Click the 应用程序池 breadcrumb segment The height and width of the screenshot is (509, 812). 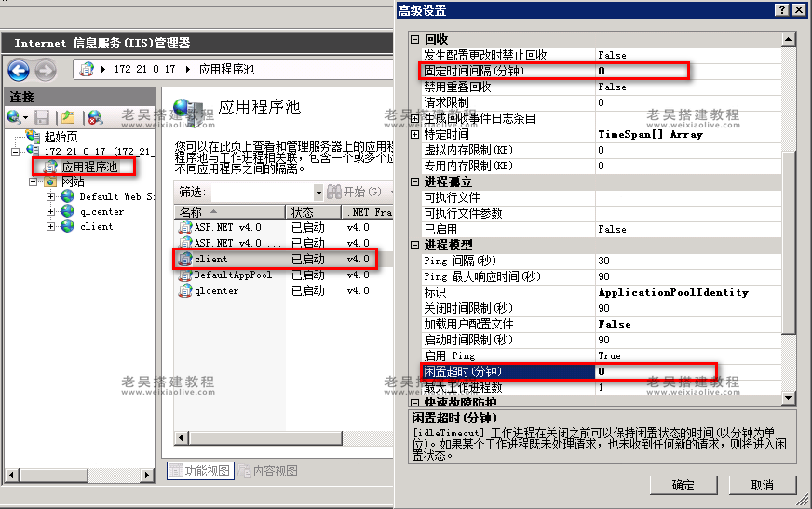click(x=226, y=69)
